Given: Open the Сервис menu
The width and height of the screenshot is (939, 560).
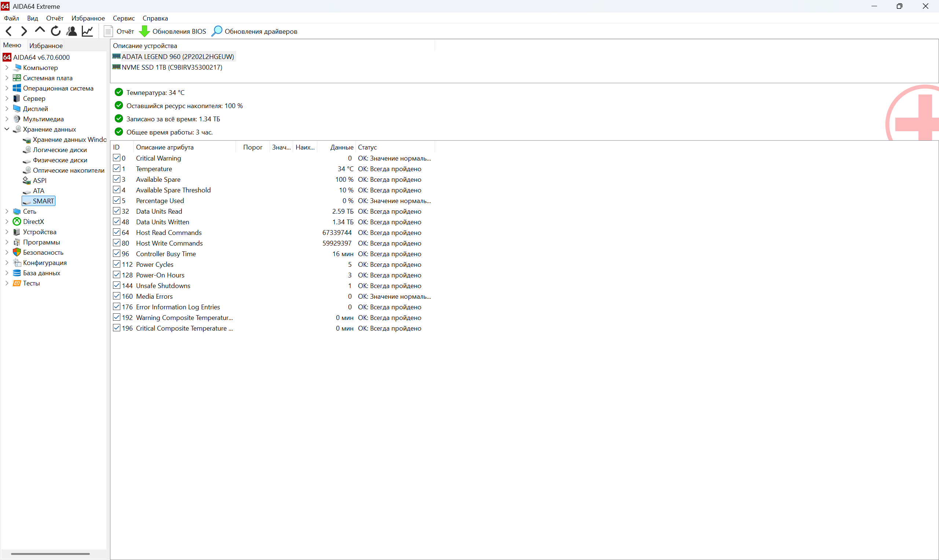Looking at the screenshot, I should coord(124,18).
